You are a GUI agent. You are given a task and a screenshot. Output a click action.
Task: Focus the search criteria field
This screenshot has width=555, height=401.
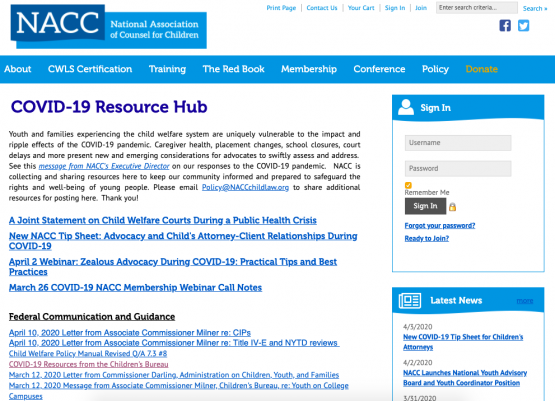(x=476, y=7)
